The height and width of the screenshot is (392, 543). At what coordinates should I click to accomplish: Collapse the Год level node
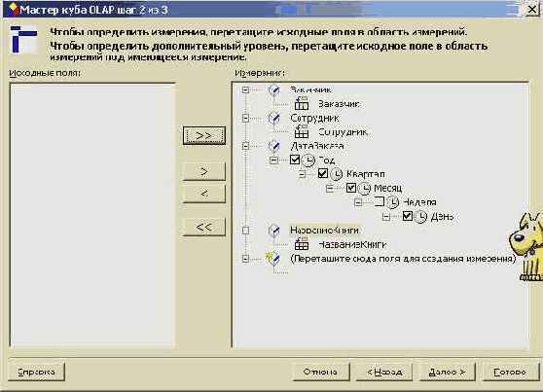273,160
